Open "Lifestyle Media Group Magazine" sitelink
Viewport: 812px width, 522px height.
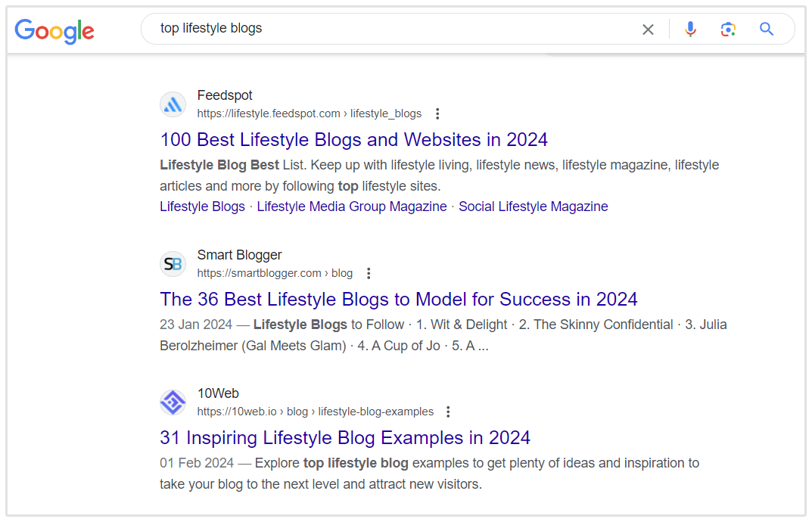[352, 207]
